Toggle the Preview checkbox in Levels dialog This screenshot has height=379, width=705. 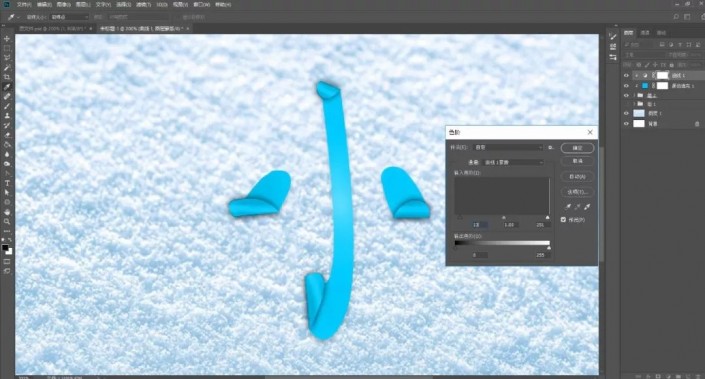pyautogui.click(x=563, y=220)
